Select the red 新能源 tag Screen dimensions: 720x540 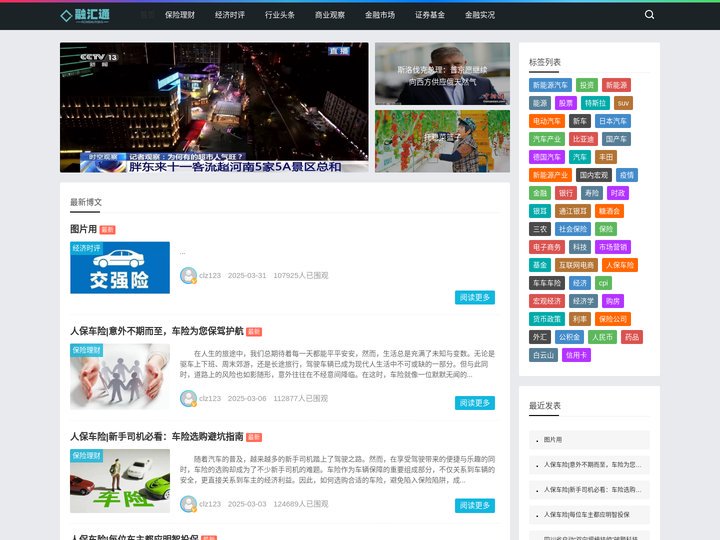(x=616, y=85)
